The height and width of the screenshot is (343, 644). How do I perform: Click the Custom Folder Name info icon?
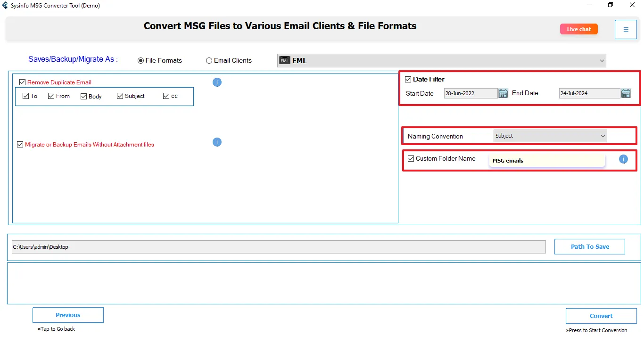point(623,159)
